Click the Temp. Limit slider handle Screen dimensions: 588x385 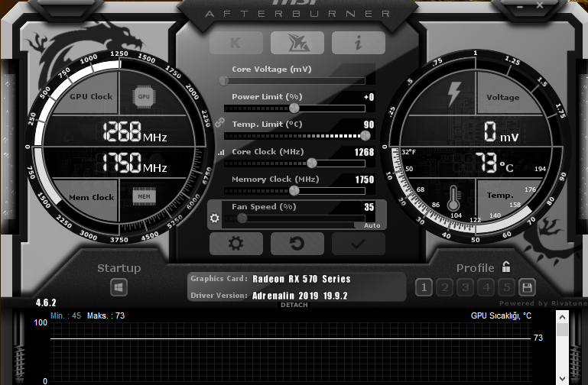point(365,135)
